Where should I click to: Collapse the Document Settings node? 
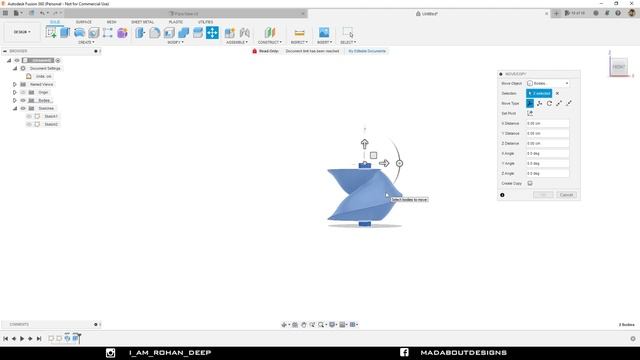pos(15,69)
